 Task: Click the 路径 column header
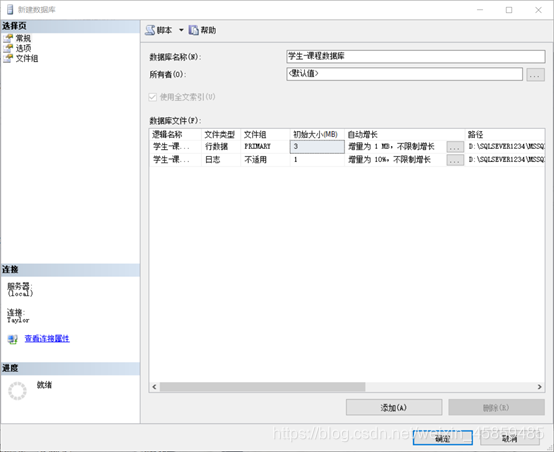(x=505, y=135)
